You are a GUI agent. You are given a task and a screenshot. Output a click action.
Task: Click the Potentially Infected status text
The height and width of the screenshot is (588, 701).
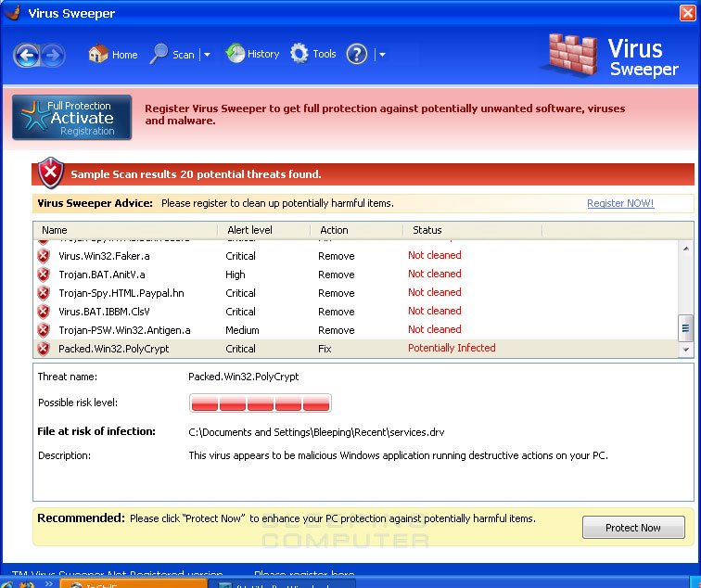coord(452,348)
